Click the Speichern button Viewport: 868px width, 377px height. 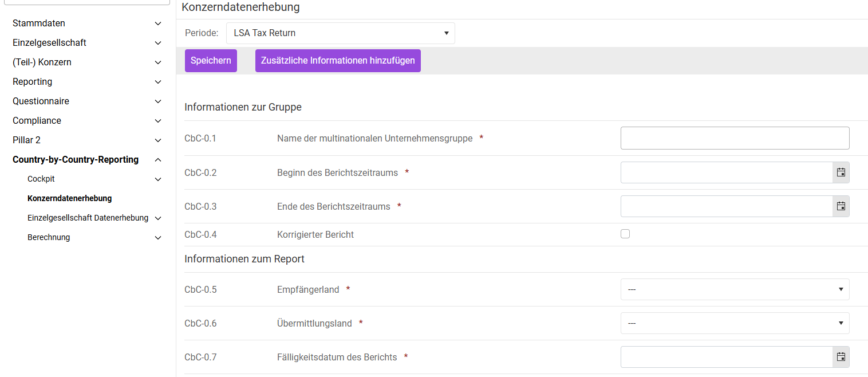[211, 61]
